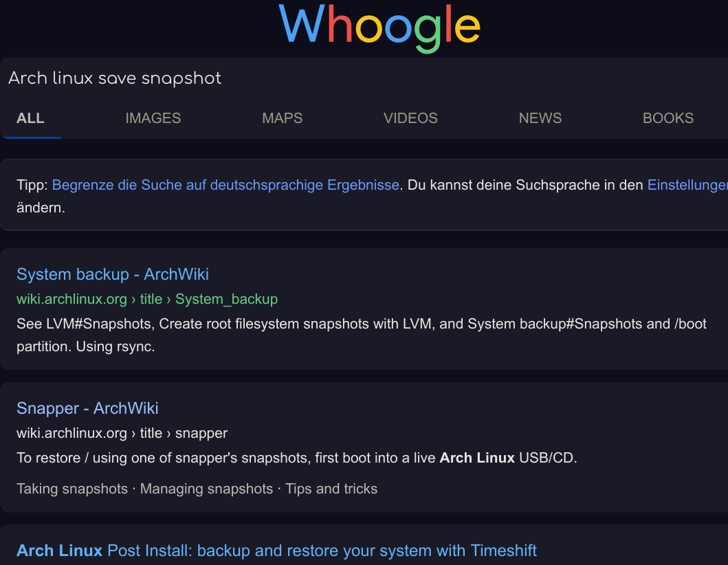Viewport: 728px width, 565px height.
Task: Click 'Begrenze die Suche auf deutschsprachige Ergebnisse' link
Action: 225,185
